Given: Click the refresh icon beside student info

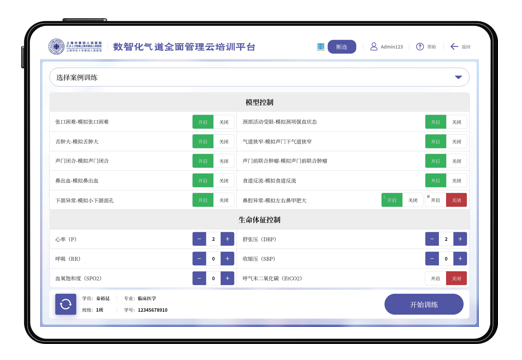Looking at the screenshot, I should pyautogui.click(x=66, y=304).
